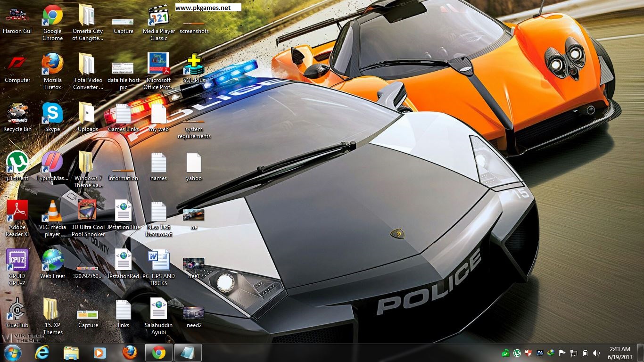Launch Adobe Reader XI
The height and width of the screenshot is (362, 644).
(x=17, y=219)
